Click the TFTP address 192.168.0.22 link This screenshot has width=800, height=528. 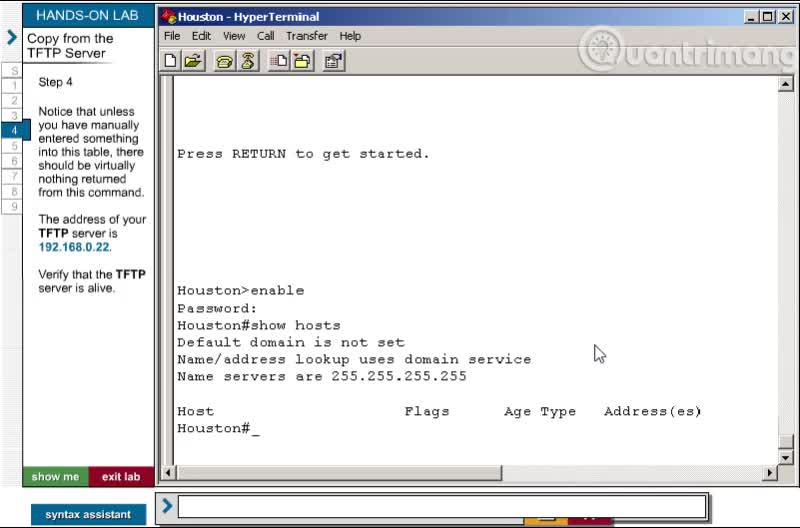coord(74,247)
